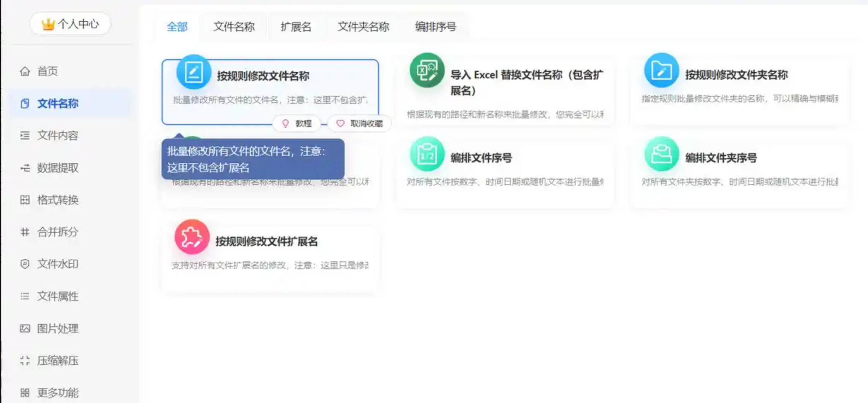
Task: Click description under 导入 Excel card
Action: [505, 114]
